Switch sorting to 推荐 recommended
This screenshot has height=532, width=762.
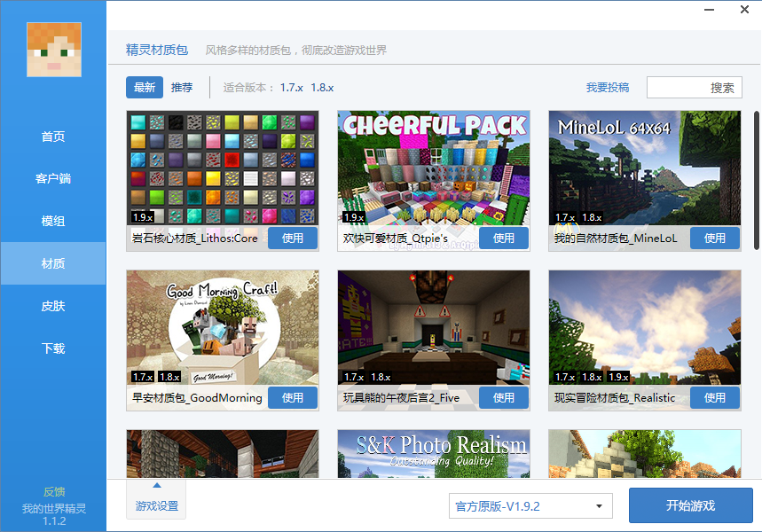click(180, 87)
